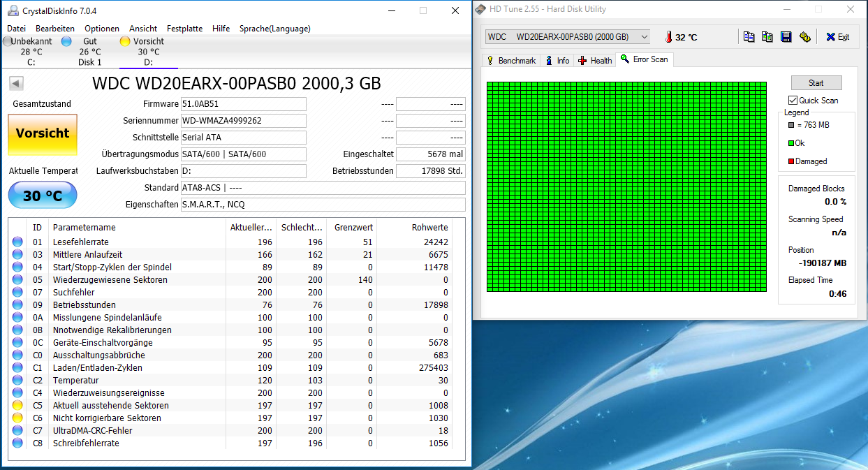
Task: Open the Sprache(Language) menu
Action: click(275, 29)
